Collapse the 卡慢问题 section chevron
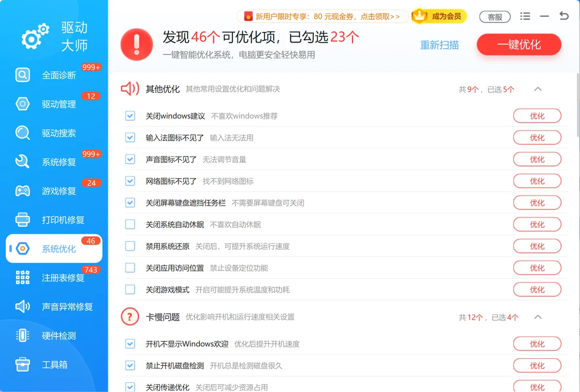The height and width of the screenshot is (392, 580). click(538, 317)
